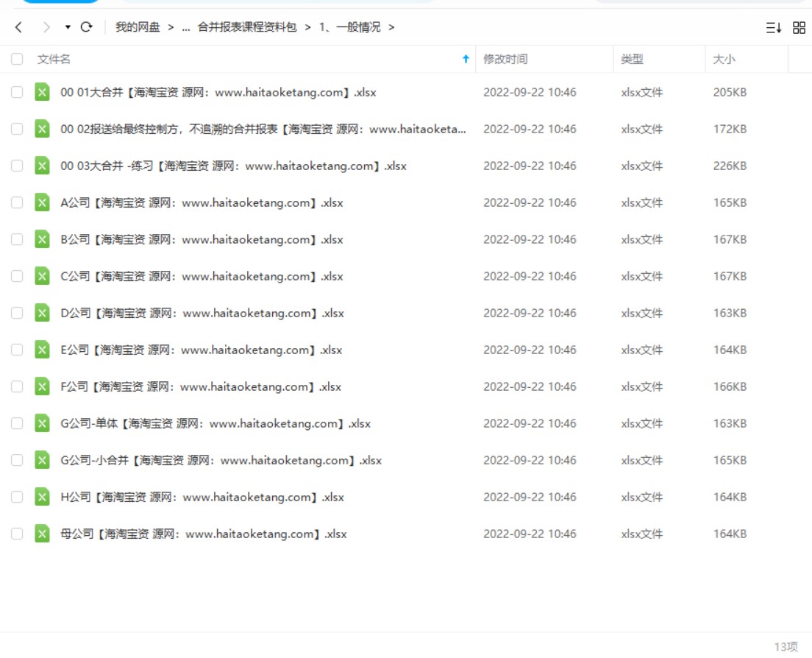The image size is (812, 658).
Task: Click Excel icon of C公司 file
Action: [42, 276]
